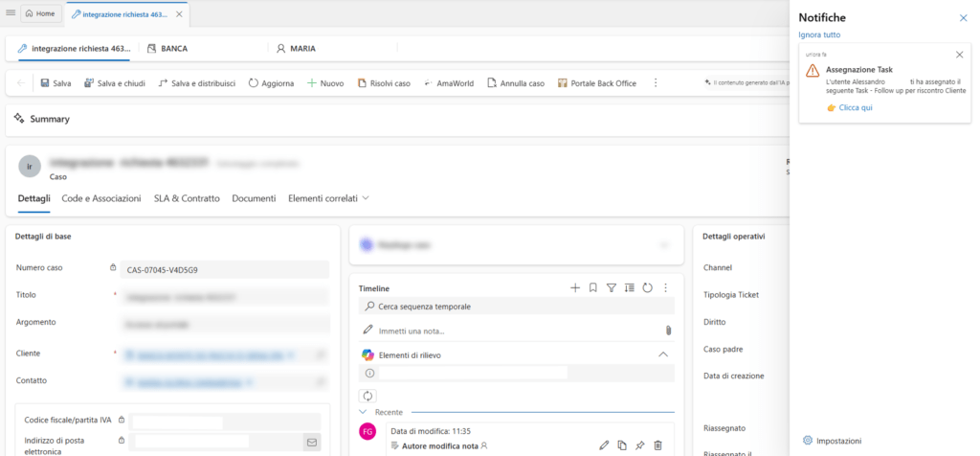Click the Timeline sort order icon
Viewport: 980px width, 456px height.
point(630,287)
